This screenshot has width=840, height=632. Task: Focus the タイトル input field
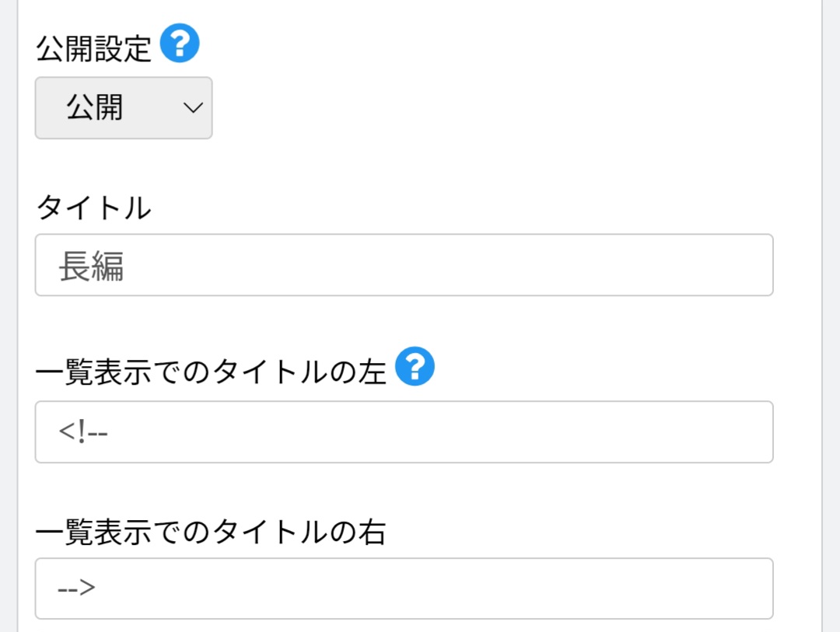click(x=404, y=265)
